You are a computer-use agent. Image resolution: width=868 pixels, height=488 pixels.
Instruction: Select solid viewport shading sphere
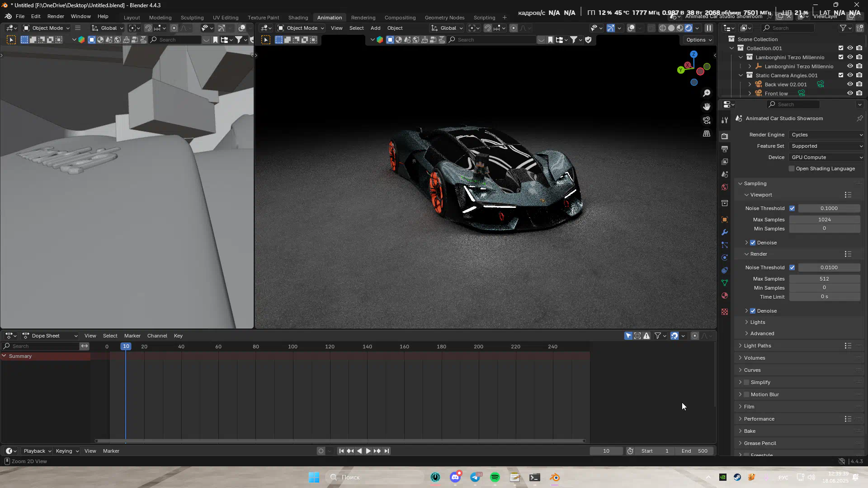[671, 28]
